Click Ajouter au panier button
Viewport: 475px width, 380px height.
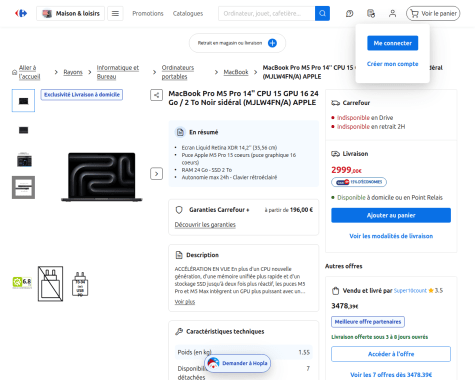coord(391,215)
